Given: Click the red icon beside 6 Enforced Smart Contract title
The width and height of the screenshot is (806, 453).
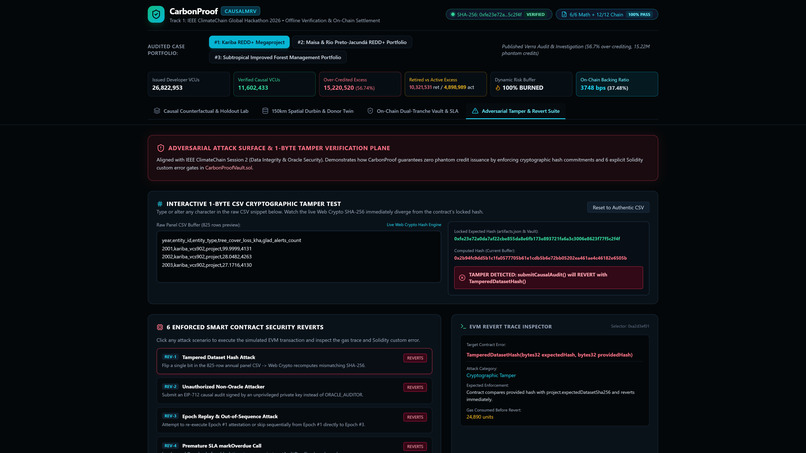Looking at the screenshot, I should [160, 327].
